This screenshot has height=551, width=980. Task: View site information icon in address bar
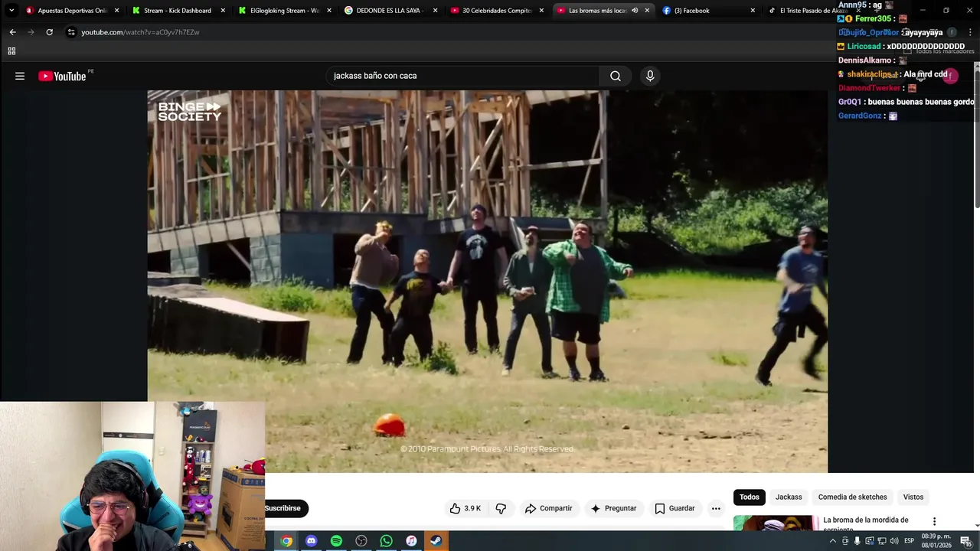pos(71,32)
